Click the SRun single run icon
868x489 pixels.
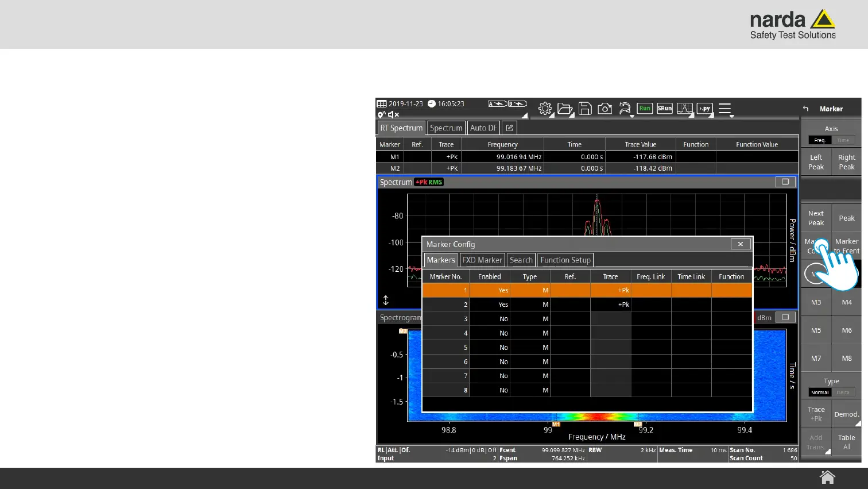coord(664,109)
